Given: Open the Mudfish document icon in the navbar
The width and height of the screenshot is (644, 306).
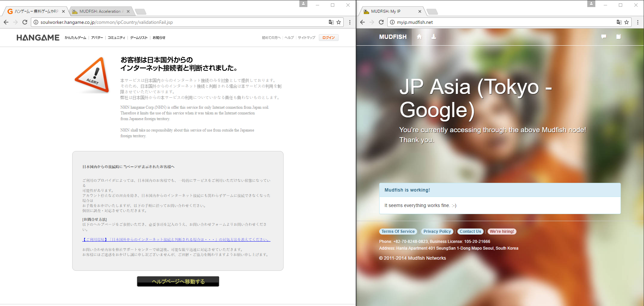Looking at the screenshot, I should (618, 37).
